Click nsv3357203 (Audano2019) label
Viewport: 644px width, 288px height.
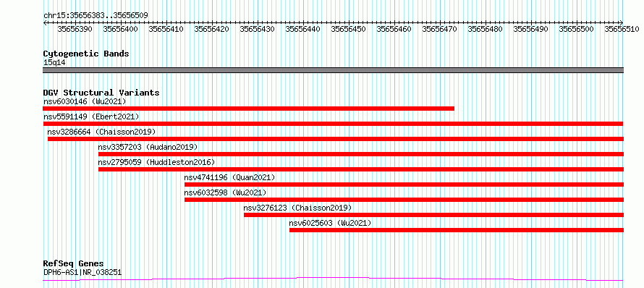point(148,147)
